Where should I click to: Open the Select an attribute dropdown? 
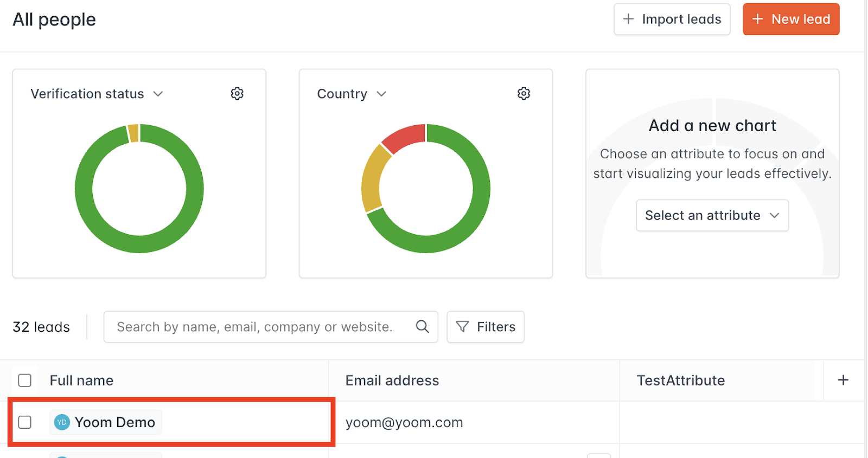tap(712, 215)
